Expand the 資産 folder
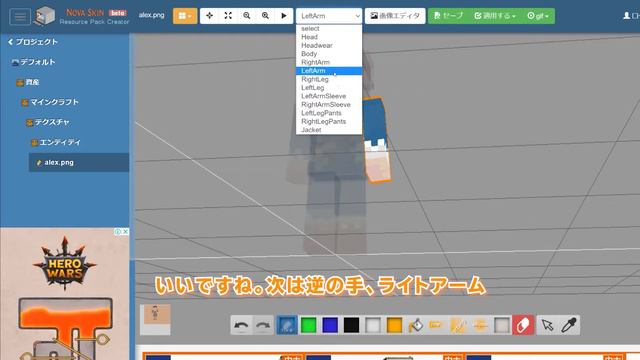Image resolution: width=640 pixels, height=360 pixels. [x=28, y=82]
